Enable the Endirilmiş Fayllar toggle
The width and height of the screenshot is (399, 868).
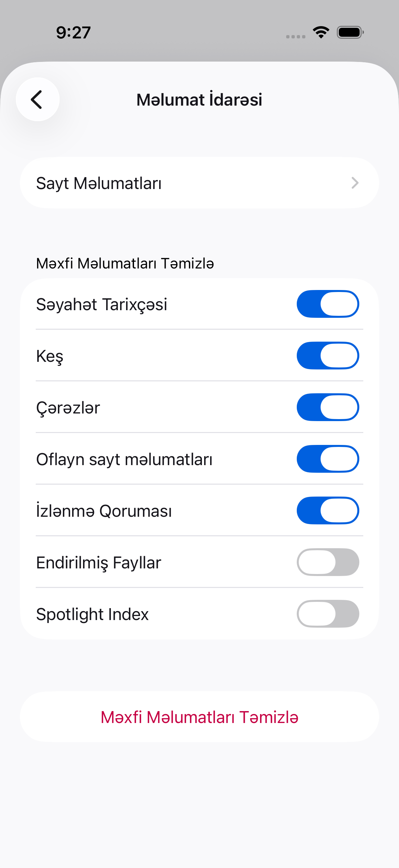[328, 562]
